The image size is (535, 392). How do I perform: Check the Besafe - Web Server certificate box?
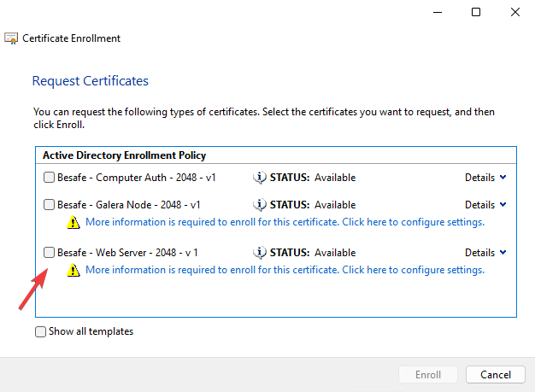pyautogui.click(x=49, y=252)
